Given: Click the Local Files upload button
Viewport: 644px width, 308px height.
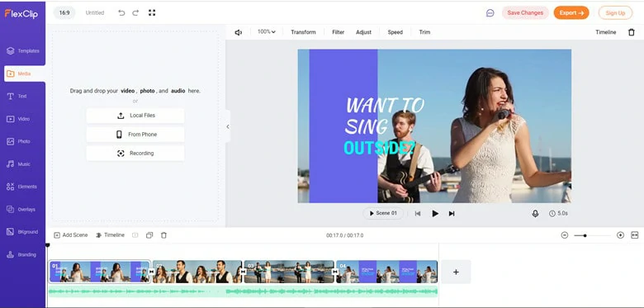Looking at the screenshot, I should (135, 116).
